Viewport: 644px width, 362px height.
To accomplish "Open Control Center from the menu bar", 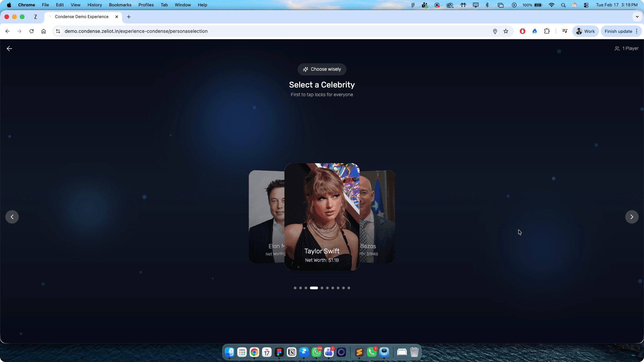I will [x=586, y=5].
